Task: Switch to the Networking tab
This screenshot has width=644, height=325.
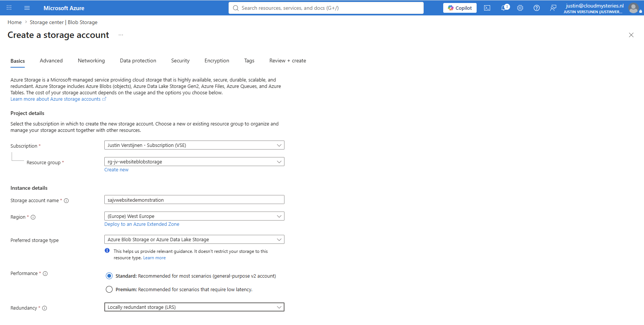Action: pyautogui.click(x=91, y=60)
